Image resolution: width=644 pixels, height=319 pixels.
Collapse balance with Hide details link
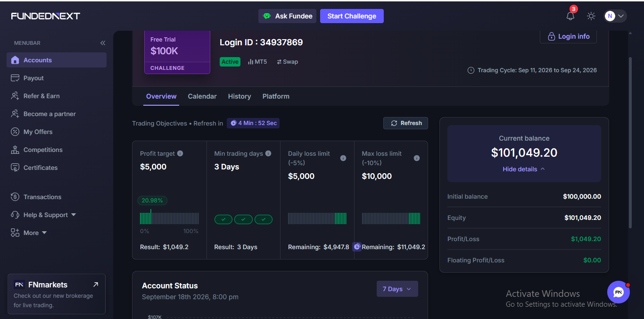[x=524, y=169]
